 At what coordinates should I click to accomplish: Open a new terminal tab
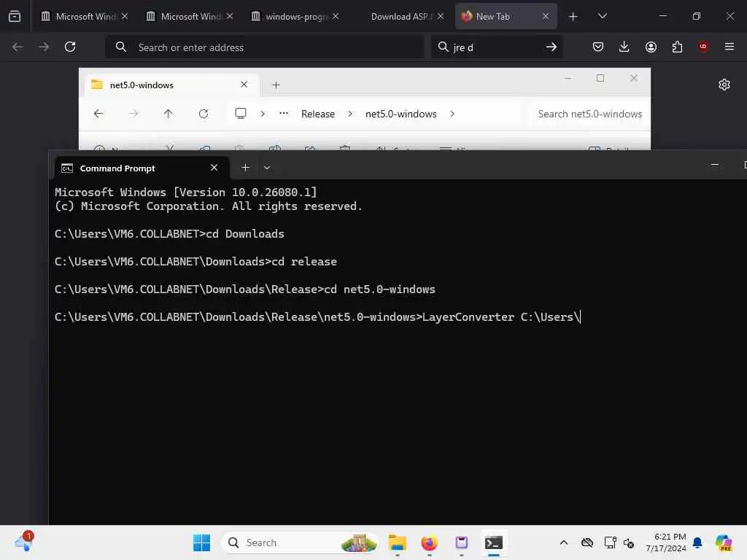245,168
